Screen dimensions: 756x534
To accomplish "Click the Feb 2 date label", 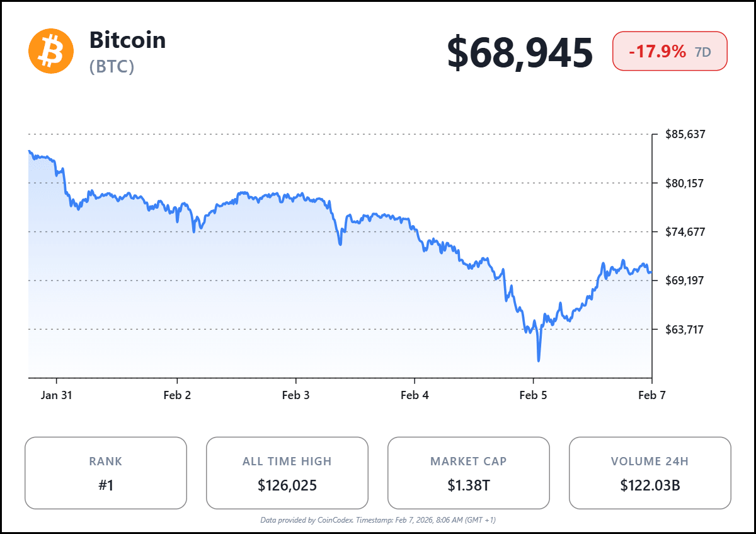I will [177, 395].
